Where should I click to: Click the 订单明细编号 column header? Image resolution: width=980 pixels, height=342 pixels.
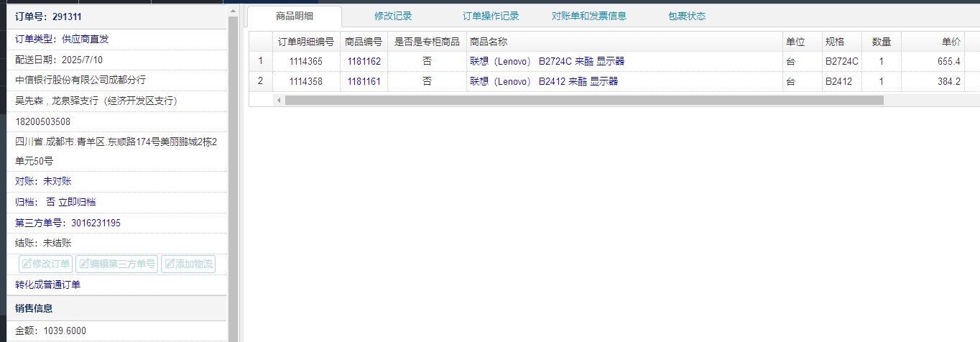[x=306, y=42]
